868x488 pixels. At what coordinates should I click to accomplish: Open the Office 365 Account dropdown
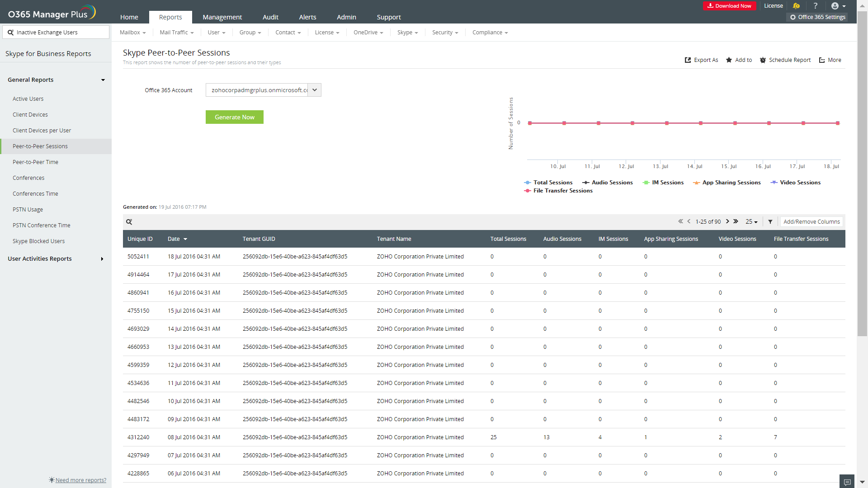click(x=315, y=90)
